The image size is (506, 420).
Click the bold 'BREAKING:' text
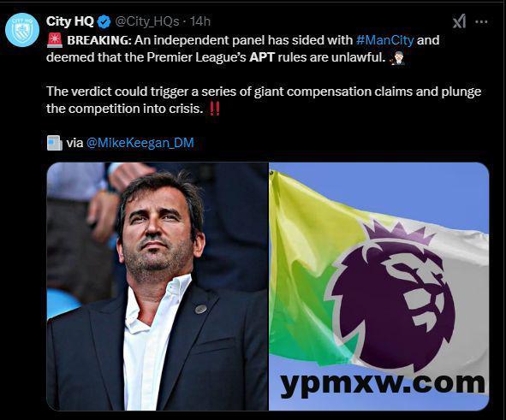pyautogui.click(x=99, y=40)
